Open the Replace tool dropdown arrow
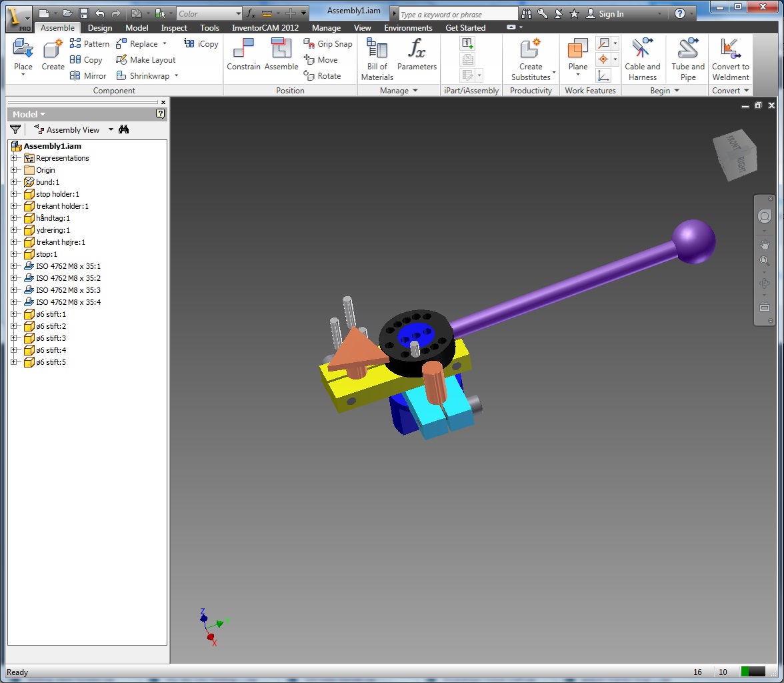Viewport: 784px width, 683px height. coord(165,43)
